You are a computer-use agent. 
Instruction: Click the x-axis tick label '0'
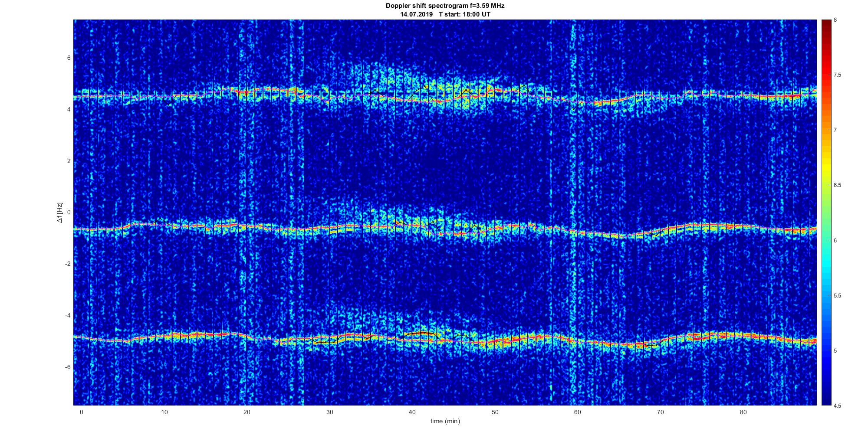pyautogui.click(x=81, y=412)
